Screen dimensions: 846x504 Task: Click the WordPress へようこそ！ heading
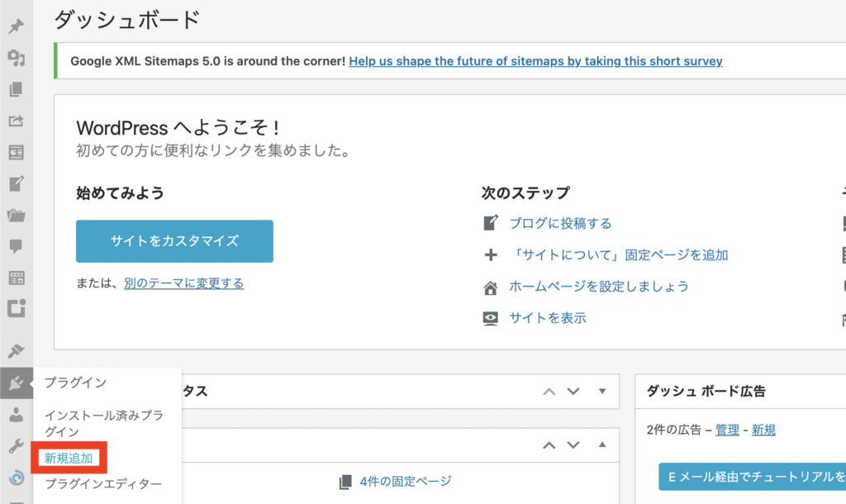pos(178,128)
